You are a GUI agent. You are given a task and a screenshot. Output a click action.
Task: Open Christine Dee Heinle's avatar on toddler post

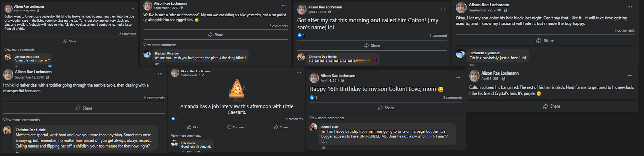pyautogui.click(x=7, y=130)
